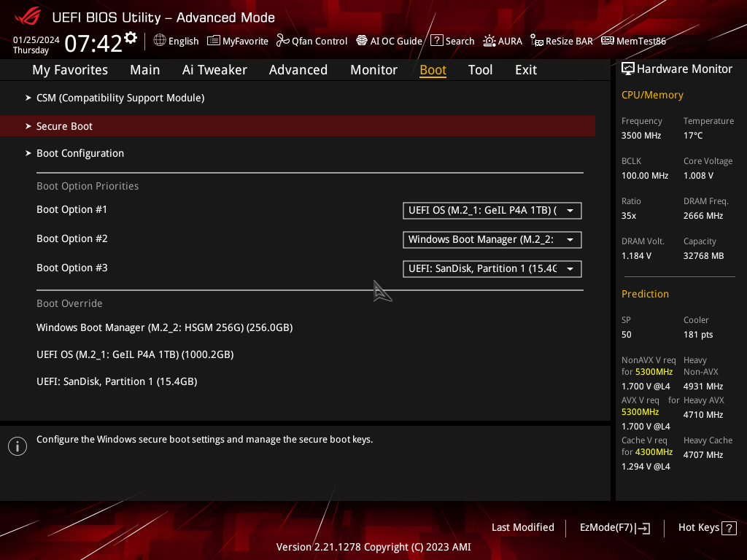
Task: Toggle the ReSize BAR option
Action: pyautogui.click(x=561, y=41)
